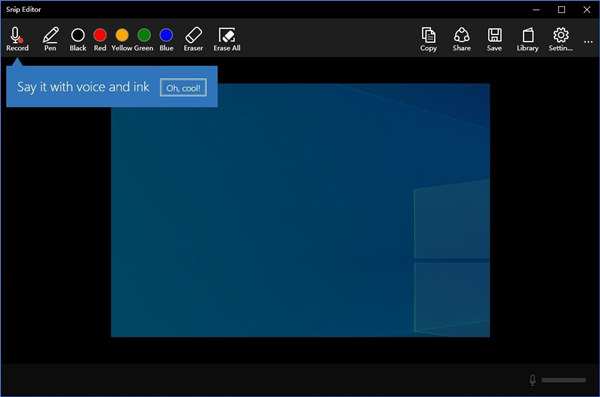Viewport: 600px width, 397px height.
Task: Minimize the Snip Editor window
Action: tap(536, 10)
